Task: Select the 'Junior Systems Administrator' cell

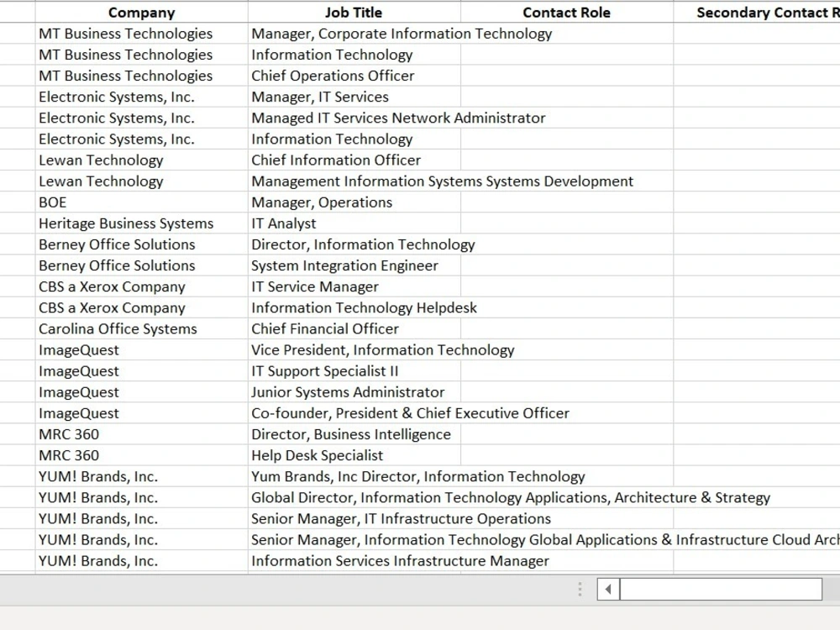Action: [354, 392]
